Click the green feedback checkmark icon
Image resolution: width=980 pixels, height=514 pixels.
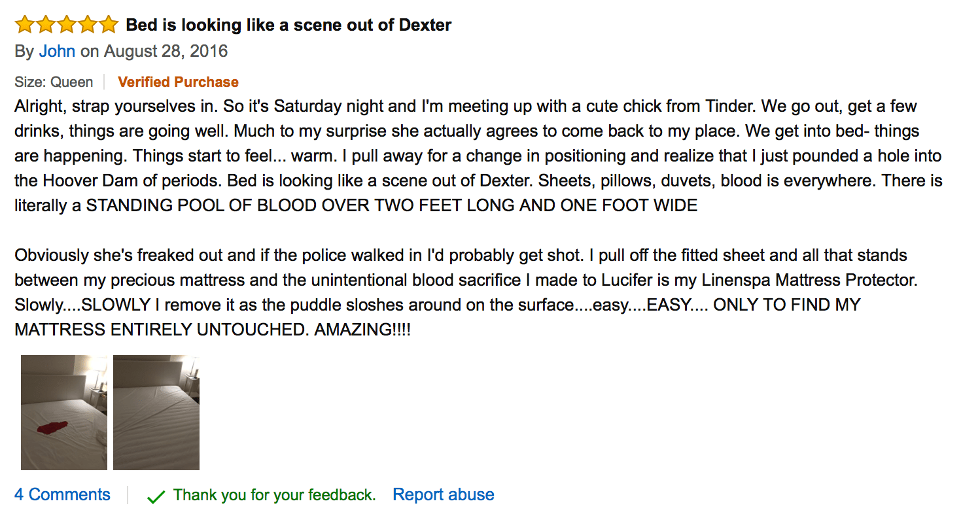point(155,495)
